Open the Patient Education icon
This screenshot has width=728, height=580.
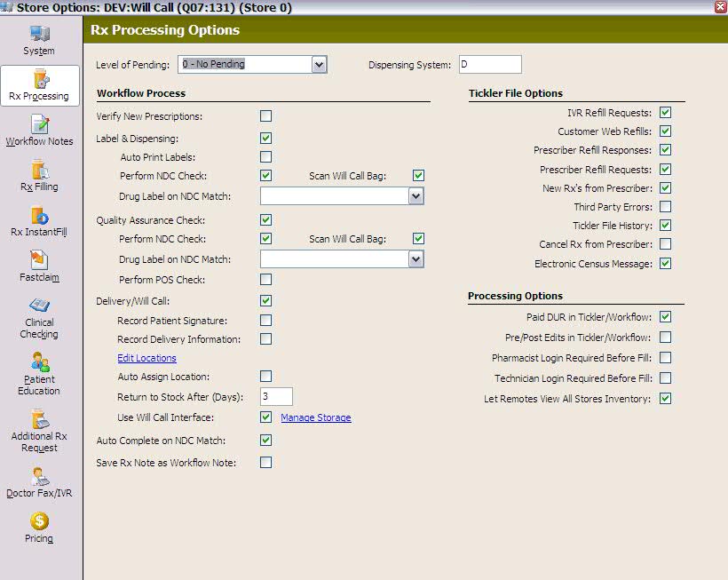(x=40, y=362)
